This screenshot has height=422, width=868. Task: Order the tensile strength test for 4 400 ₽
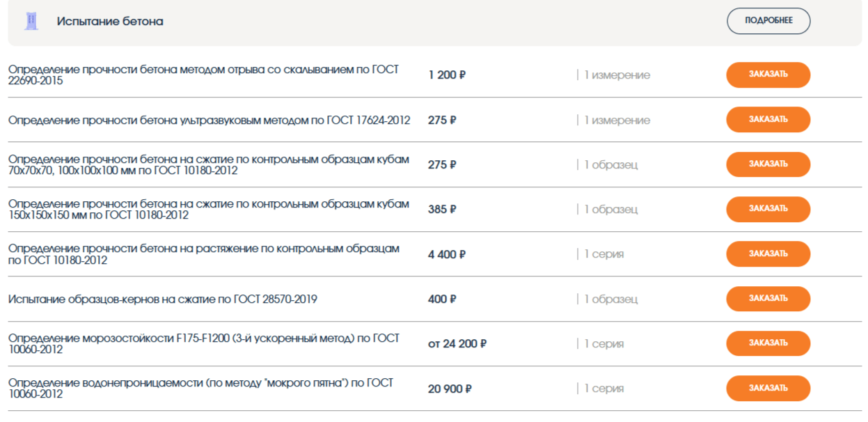click(768, 254)
